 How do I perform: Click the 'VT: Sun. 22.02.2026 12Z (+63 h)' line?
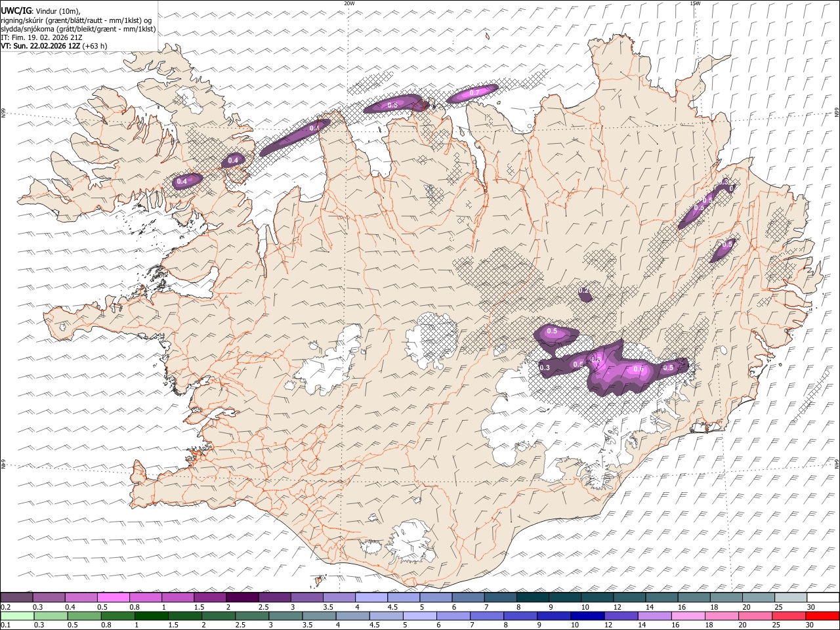pos(54,46)
